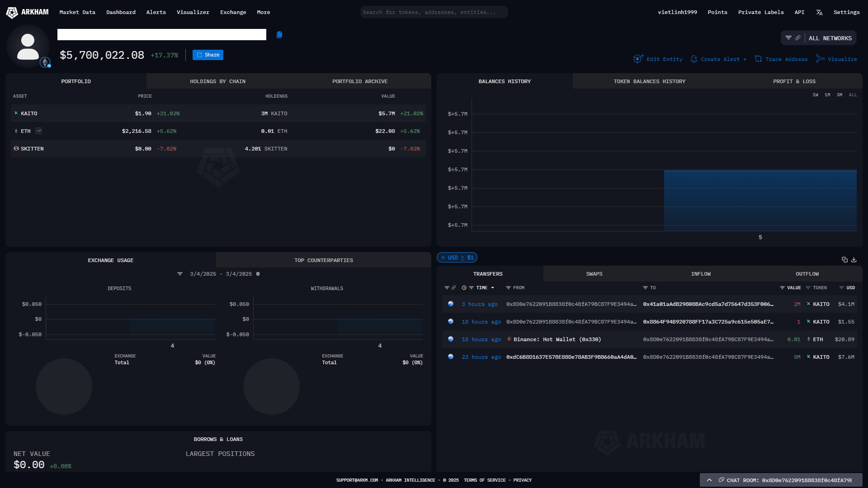Screen dimensions: 868x488
Task: Go to Dashboard in the top navigation
Action: pos(121,12)
